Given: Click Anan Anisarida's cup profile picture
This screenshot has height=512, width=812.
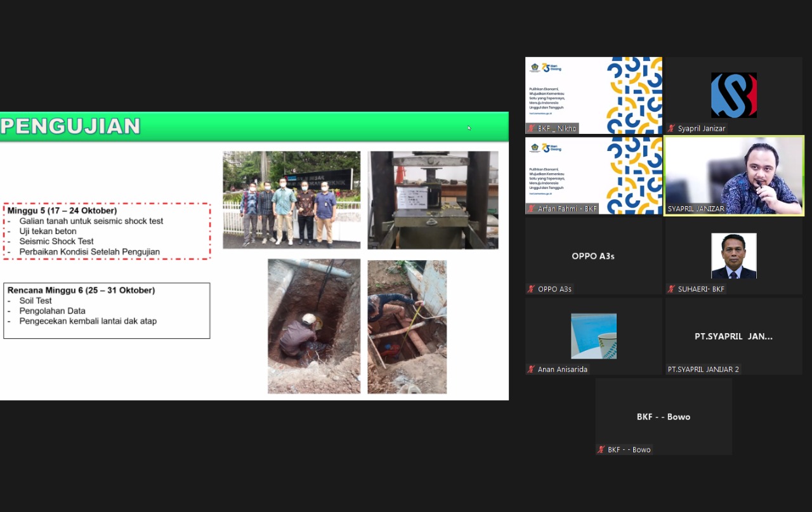Looking at the screenshot, I should [x=593, y=336].
